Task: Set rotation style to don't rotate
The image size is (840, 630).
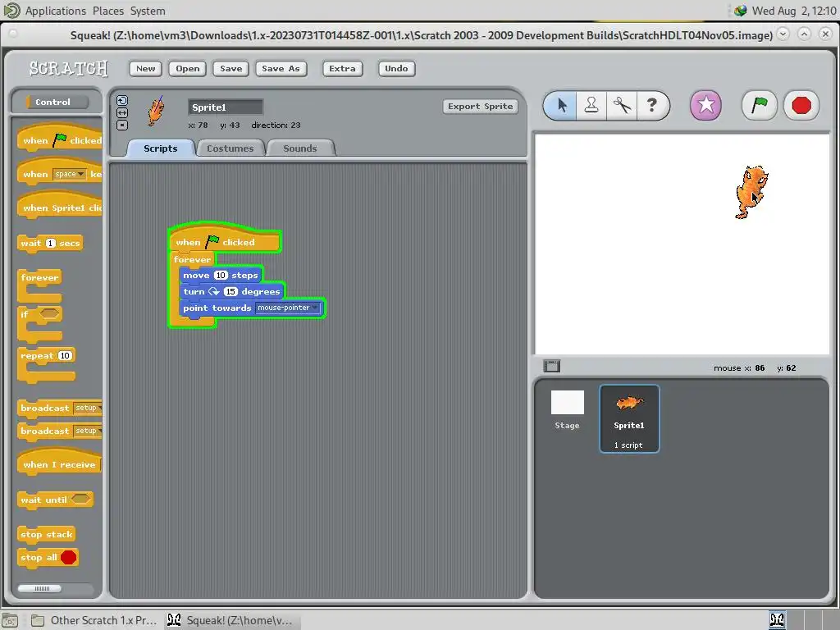Action: coord(122,126)
